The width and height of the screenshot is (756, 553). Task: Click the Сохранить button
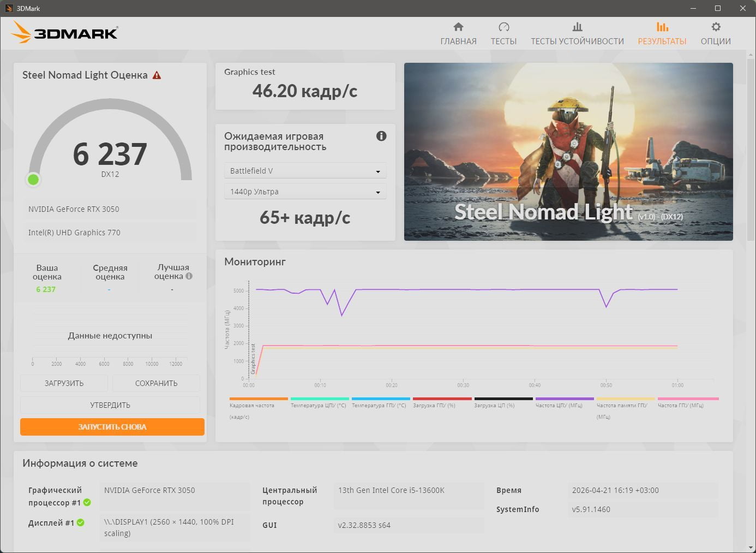[x=156, y=383]
